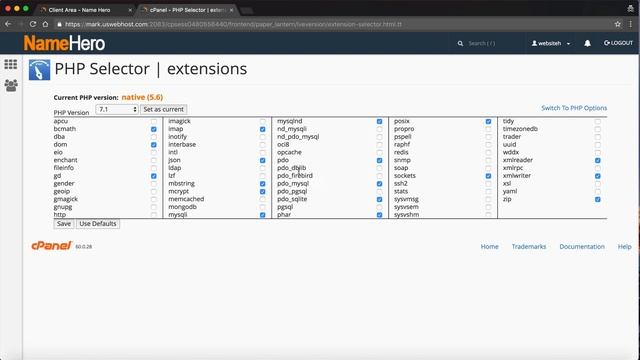Open the Help footer link
Viewport: 640px width, 360px height.
[x=624, y=247]
